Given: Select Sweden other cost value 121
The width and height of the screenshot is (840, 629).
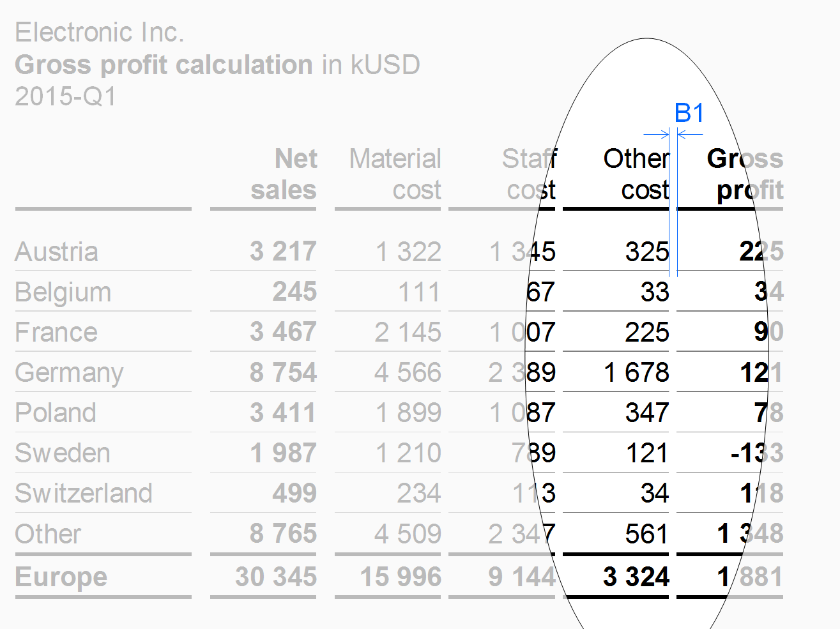Looking at the screenshot, I should coord(647,453).
